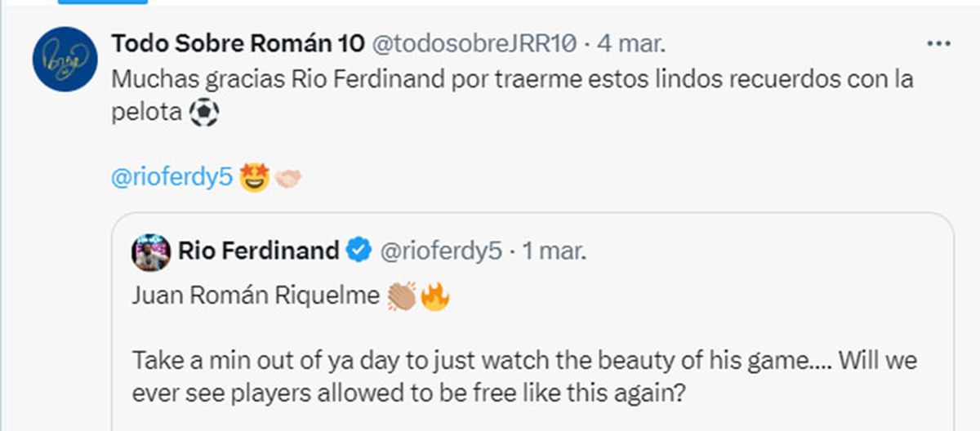Click the blue @rioferdy5 mention link
Image resolution: width=980 pixels, height=431 pixels.
171,178
